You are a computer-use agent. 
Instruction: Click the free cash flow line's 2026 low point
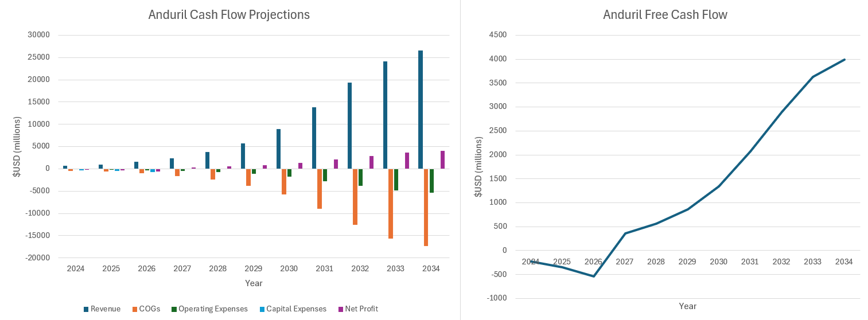pyautogui.click(x=593, y=276)
